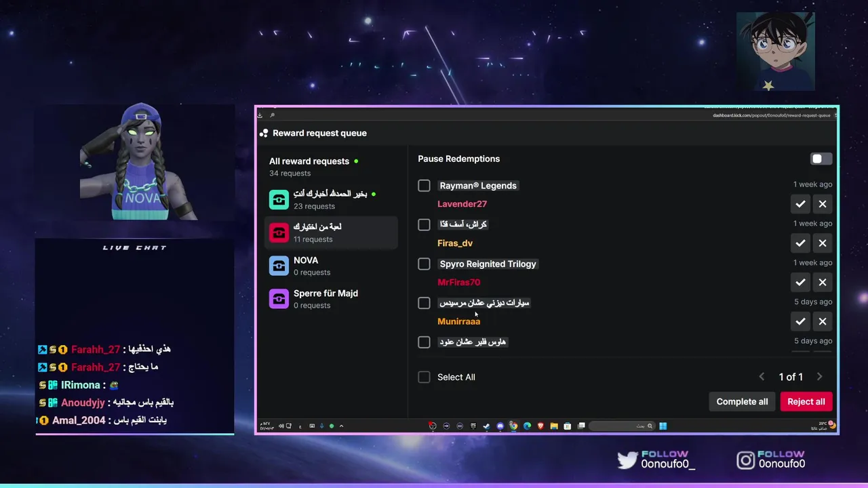868x488 pixels.
Task: Go to the next page of requests
Action: (x=819, y=377)
